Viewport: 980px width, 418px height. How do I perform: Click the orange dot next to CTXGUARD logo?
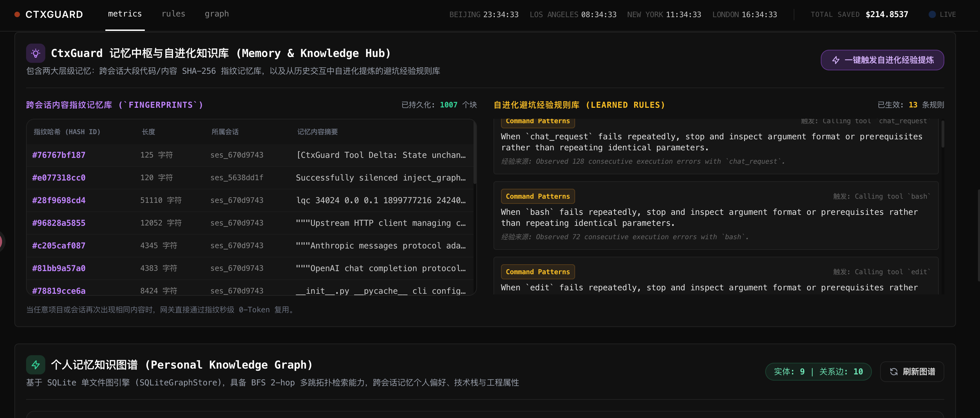point(17,14)
